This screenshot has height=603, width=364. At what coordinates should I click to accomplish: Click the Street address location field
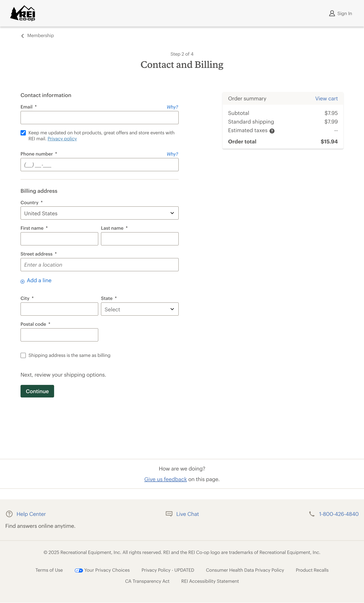(x=99, y=265)
